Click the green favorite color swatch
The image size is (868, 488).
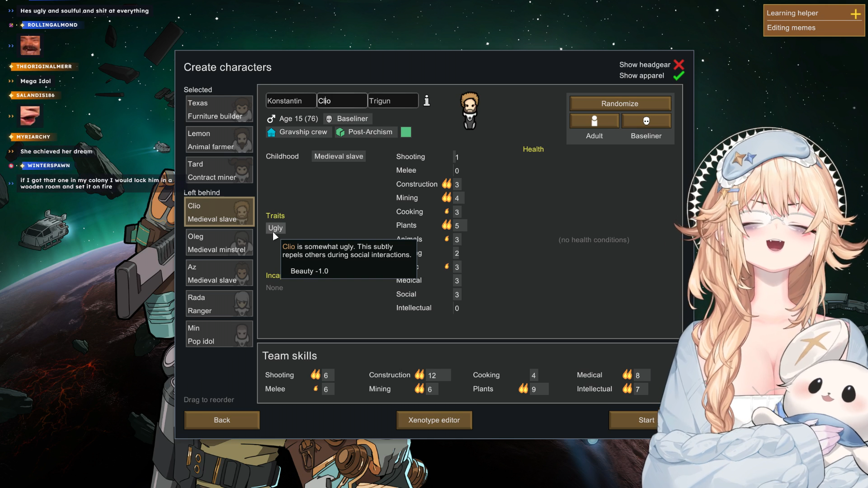406,132
